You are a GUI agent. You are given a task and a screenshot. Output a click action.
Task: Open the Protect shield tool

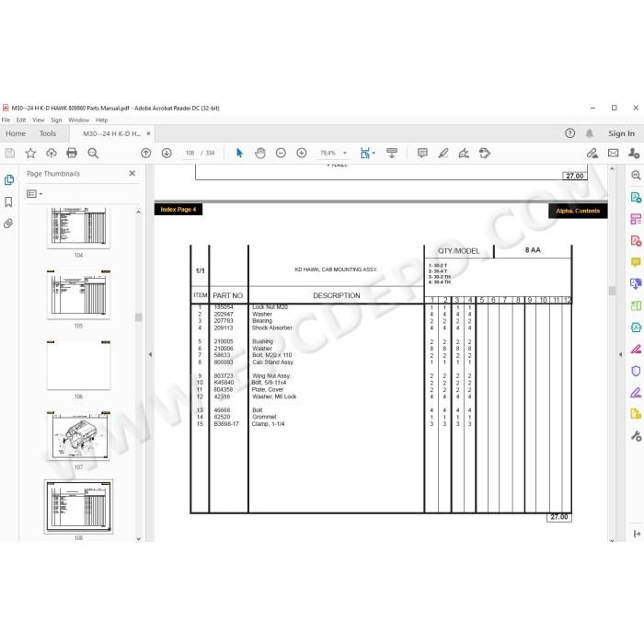click(x=636, y=371)
